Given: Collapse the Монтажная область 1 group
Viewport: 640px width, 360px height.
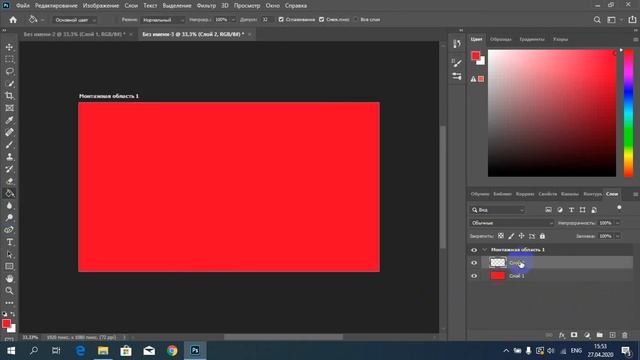Looking at the screenshot, I should point(484,250).
